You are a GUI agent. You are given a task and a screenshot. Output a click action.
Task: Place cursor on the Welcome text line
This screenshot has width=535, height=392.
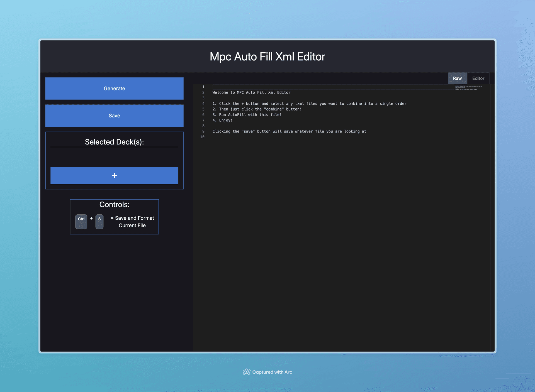(251, 92)
